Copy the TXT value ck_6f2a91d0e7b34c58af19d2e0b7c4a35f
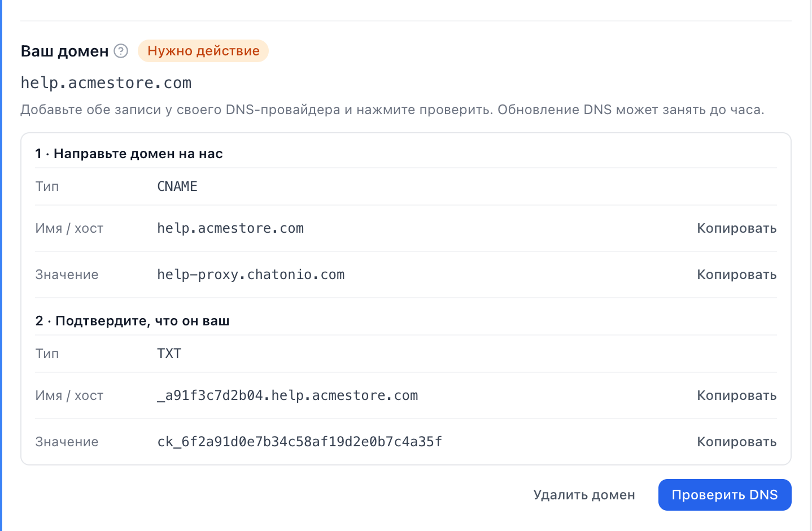Screen dimensions: 812x531 [x=736, y=442]
